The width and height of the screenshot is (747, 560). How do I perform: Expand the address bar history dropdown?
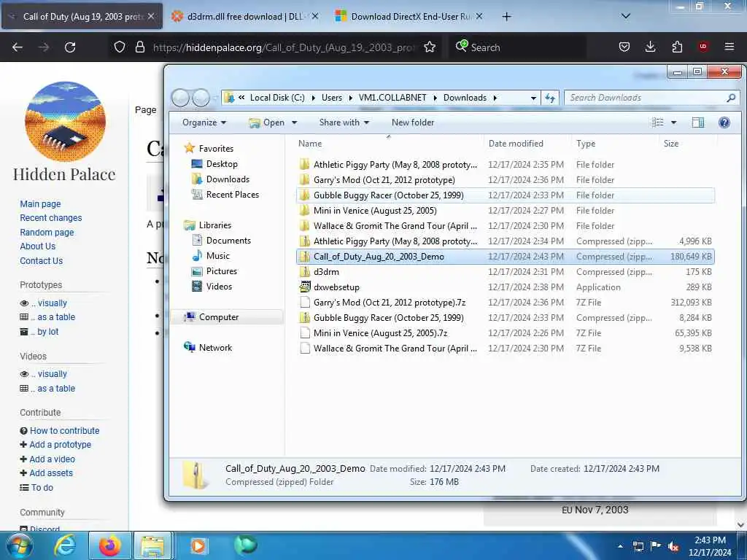pyautogui.click(x=533, y=98)
